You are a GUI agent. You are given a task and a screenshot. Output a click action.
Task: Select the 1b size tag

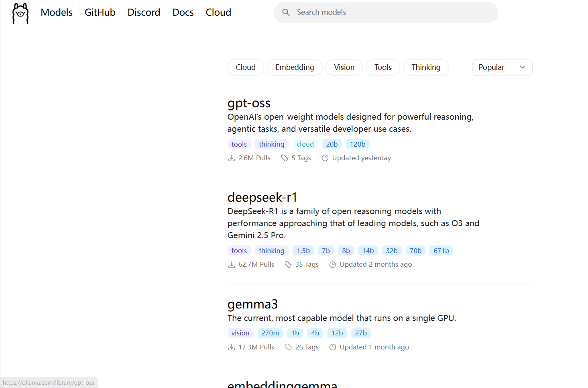[x=295, y=333]
